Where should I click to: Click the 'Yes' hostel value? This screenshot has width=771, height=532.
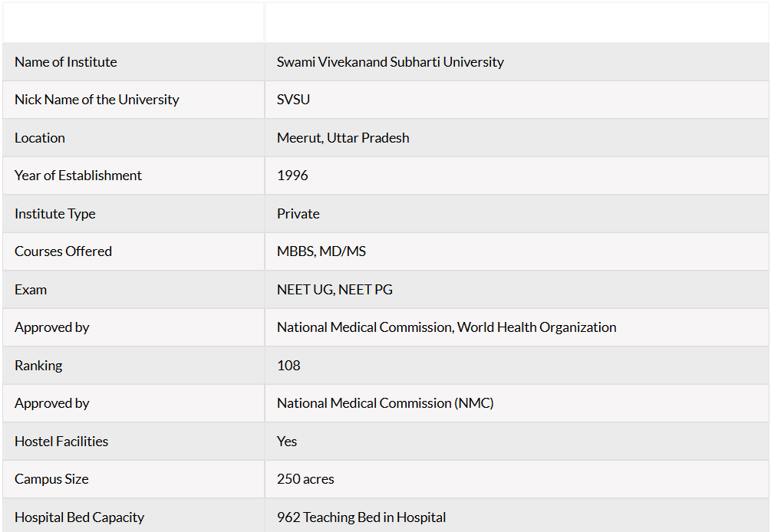pos(287,441)
